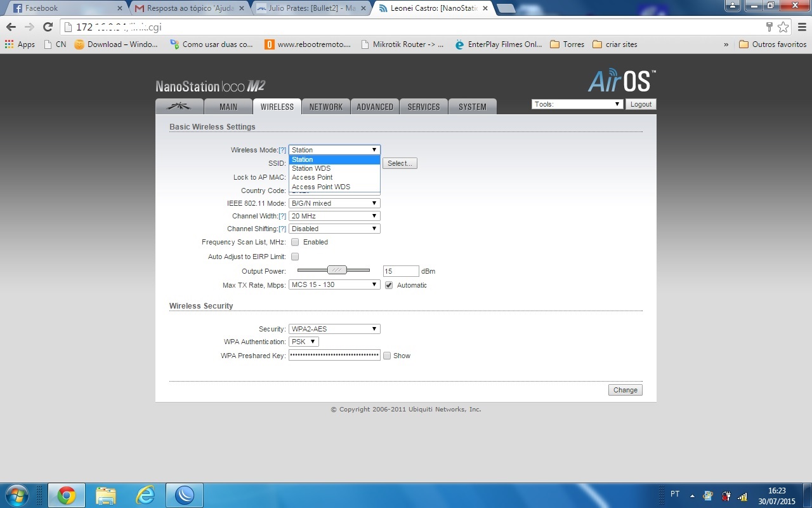Open the Chrome menu icon
The width and height of the screenshot is (812, 508).
[801, 27]
